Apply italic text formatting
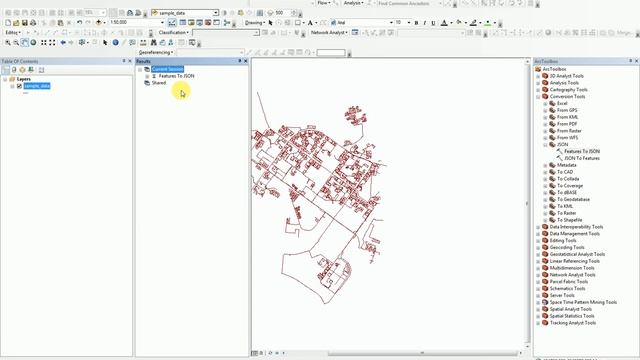Screen dimensions: 640x360 coord(425,23)
